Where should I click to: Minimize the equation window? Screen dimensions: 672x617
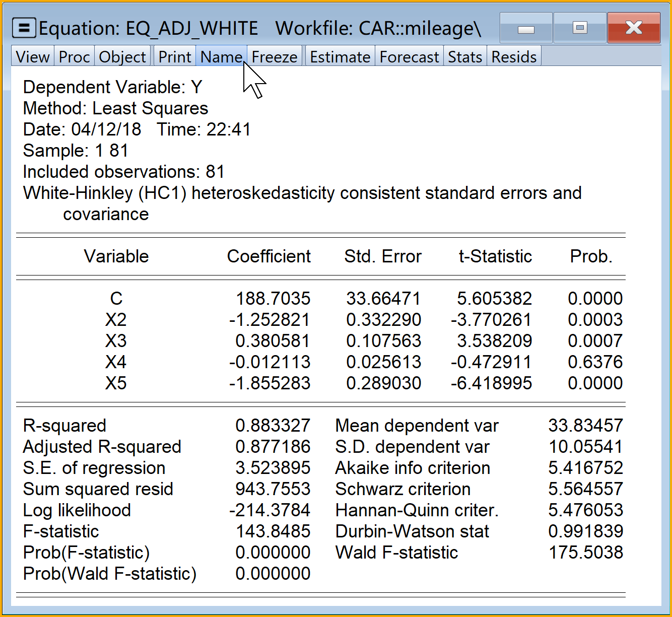(x=526, y=28)
